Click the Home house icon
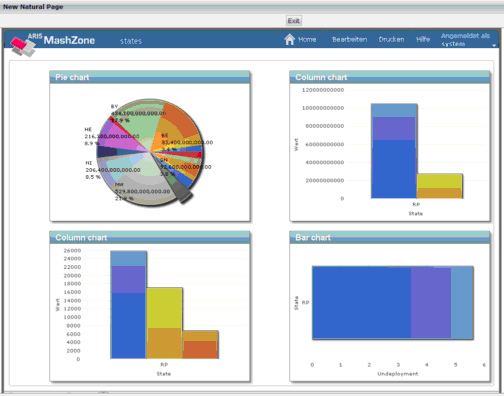504x396 pixels. pyautogui.click(x=289, y=39)
